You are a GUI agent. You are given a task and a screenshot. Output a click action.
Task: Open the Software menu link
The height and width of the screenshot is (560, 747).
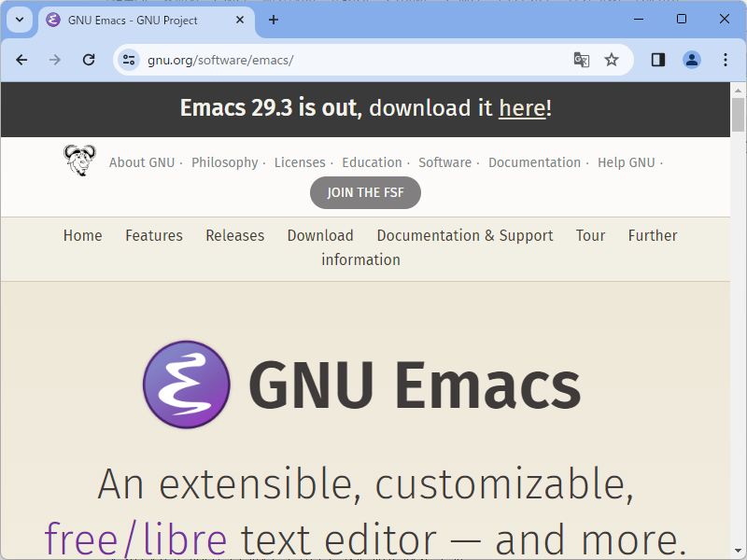tap(445, 161)
